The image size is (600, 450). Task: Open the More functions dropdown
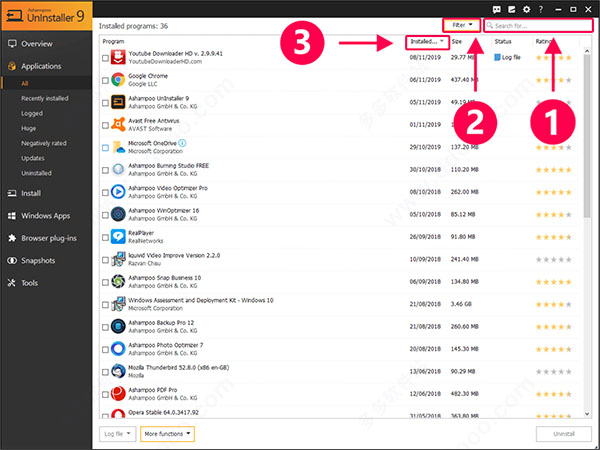[167, 434]
